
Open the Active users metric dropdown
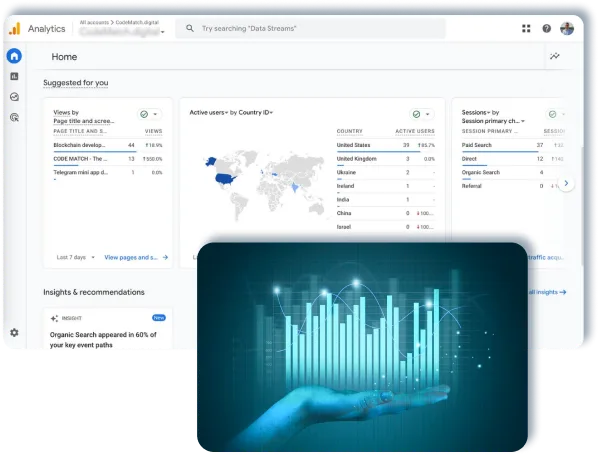tap(209, 113)
